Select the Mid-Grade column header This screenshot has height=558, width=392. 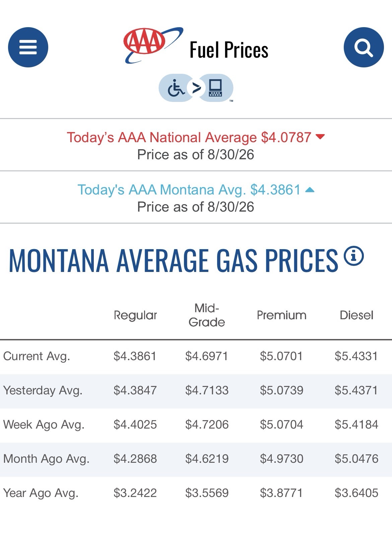pos(207,315)
